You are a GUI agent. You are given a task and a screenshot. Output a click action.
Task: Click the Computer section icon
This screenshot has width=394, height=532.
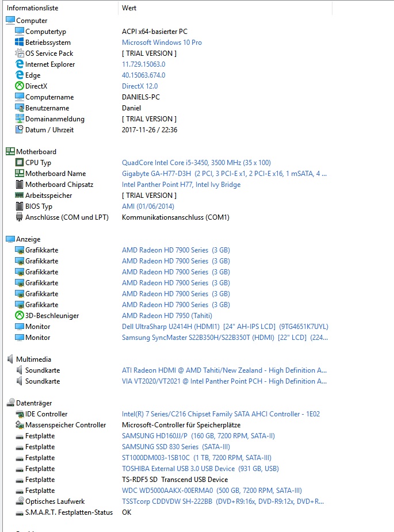click(10, 20)
